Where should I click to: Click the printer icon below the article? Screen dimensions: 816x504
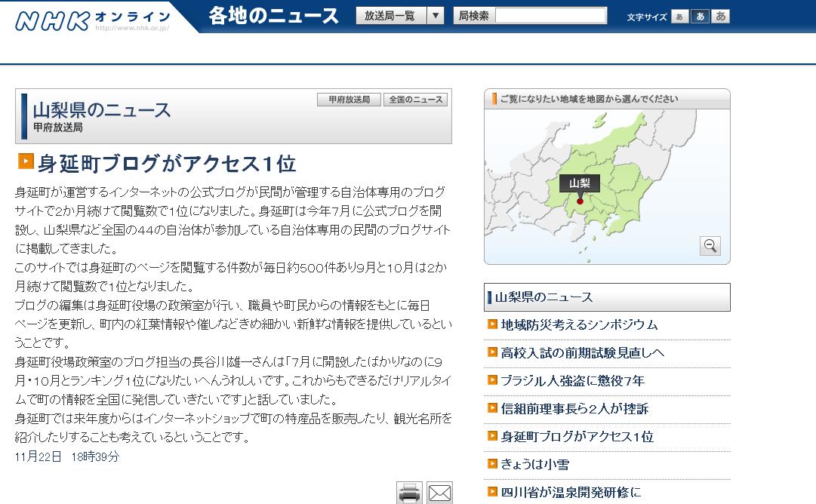pyautogui.click(x=409, y=493)
